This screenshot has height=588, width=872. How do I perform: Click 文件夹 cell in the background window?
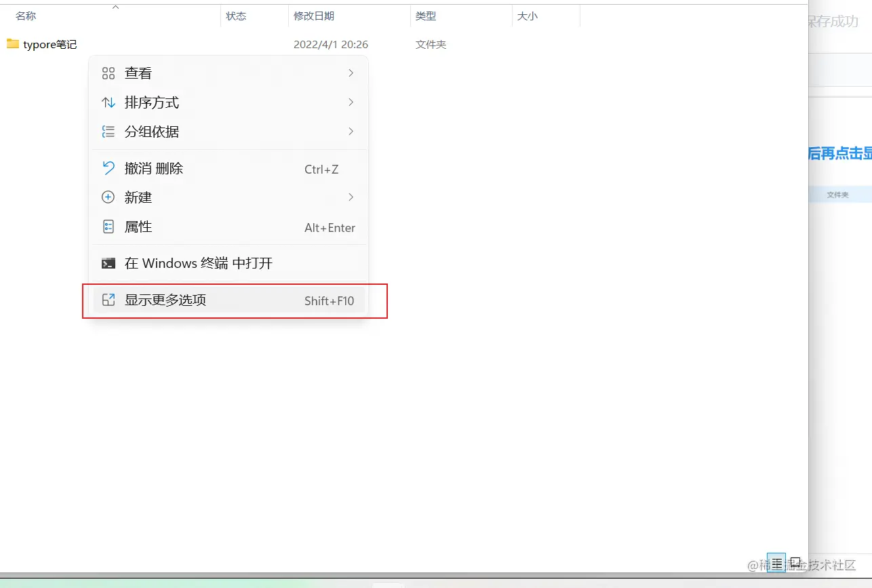(x=838, y=195)
